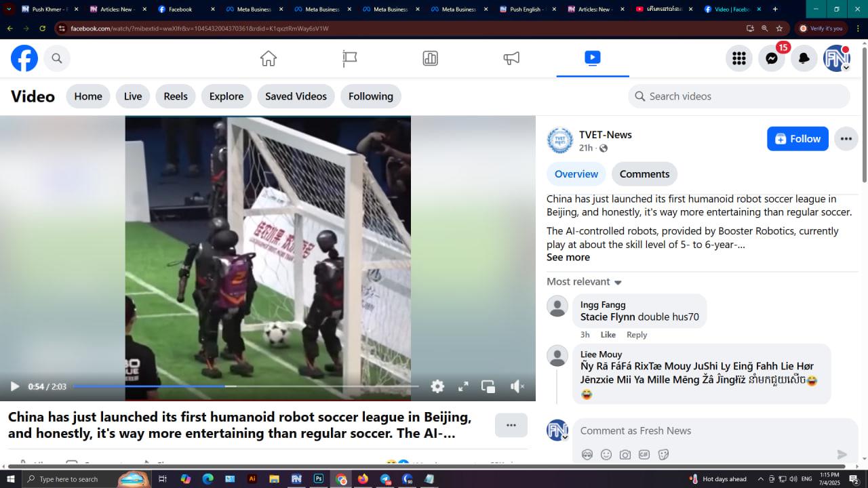
Task: Switch to Reels
Action: point(176,96)
